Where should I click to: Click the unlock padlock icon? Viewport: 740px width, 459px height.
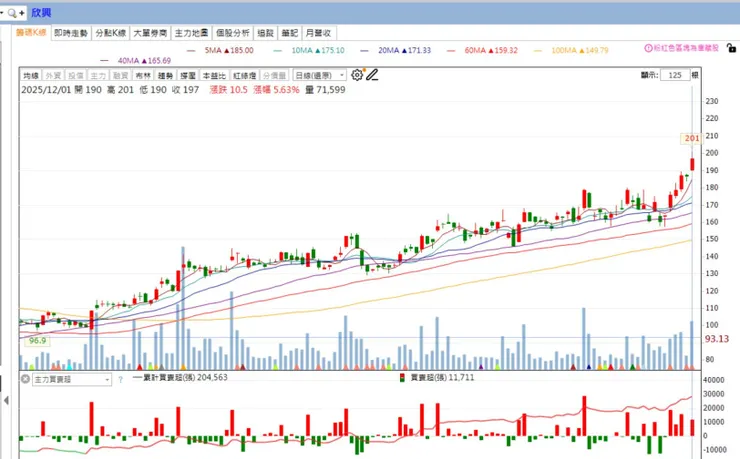click(x=731, y=48)
